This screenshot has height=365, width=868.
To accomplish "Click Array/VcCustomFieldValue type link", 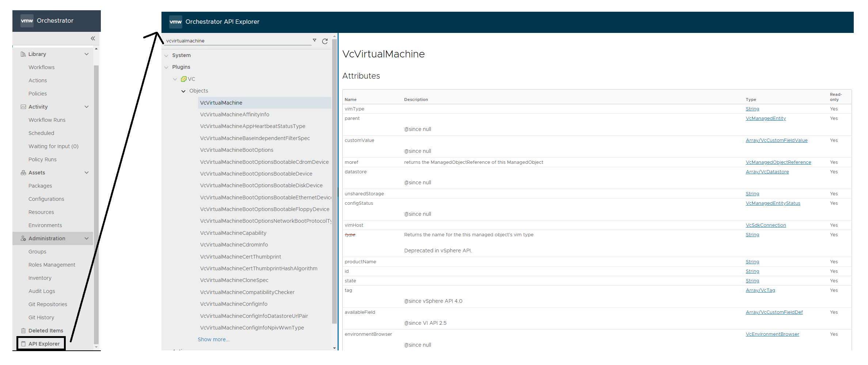I will [x=777, y=140].
